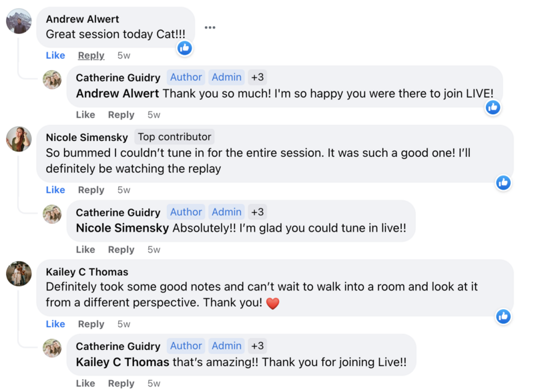Expand +3 badges on Catherine's reply to Kailey

(258, 346)
